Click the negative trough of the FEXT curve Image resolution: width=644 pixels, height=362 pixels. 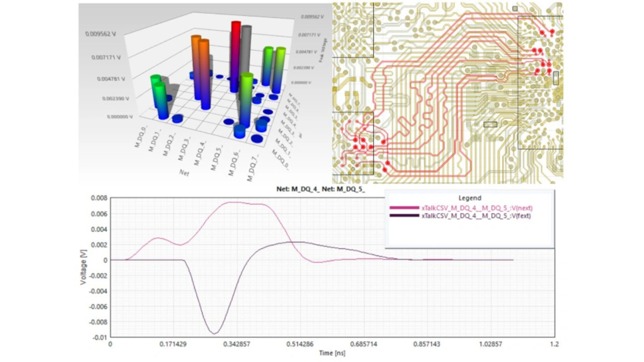coord(215,333)
